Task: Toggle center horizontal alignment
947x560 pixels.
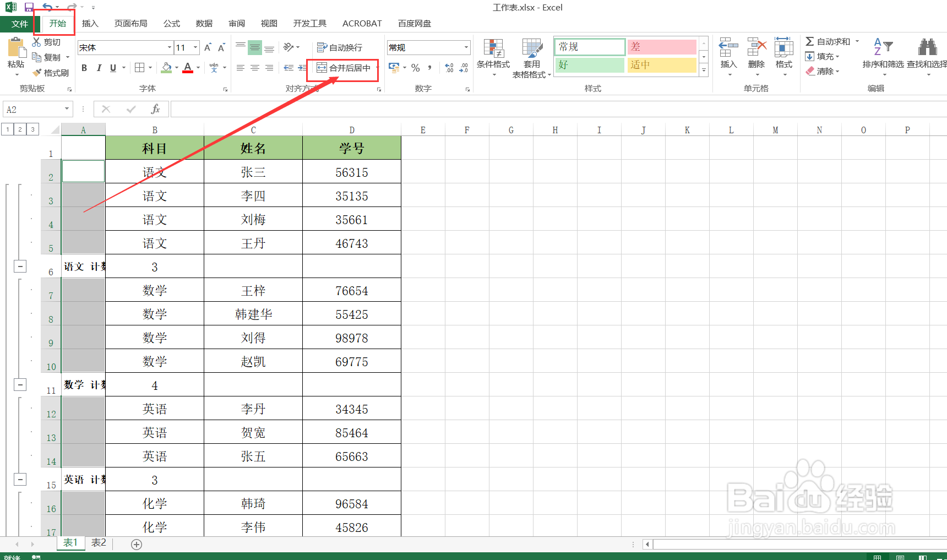Action: (255, 68)
